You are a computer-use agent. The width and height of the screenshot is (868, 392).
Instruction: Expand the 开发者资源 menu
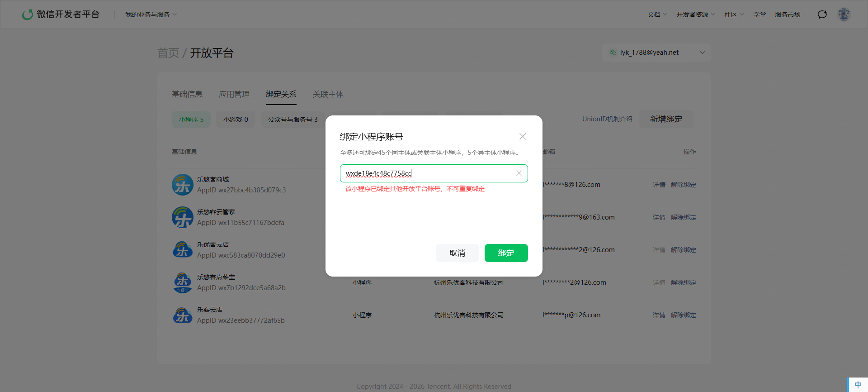click(x=696, y=14)
